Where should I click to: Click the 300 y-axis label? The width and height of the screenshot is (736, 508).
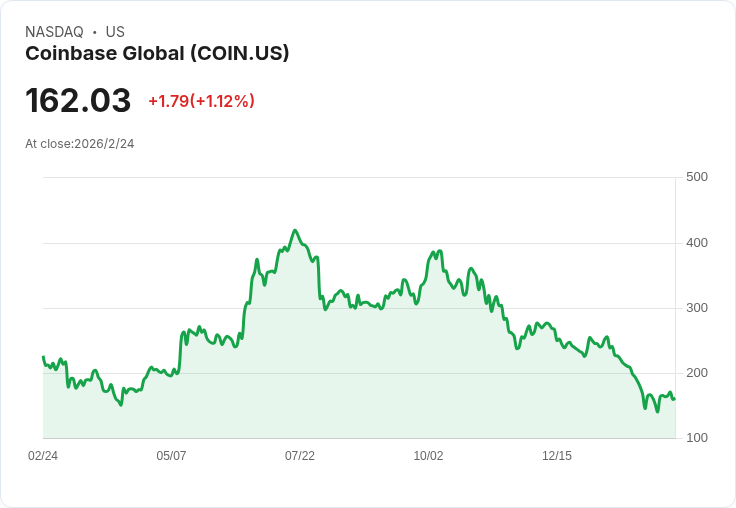[696, 308]
